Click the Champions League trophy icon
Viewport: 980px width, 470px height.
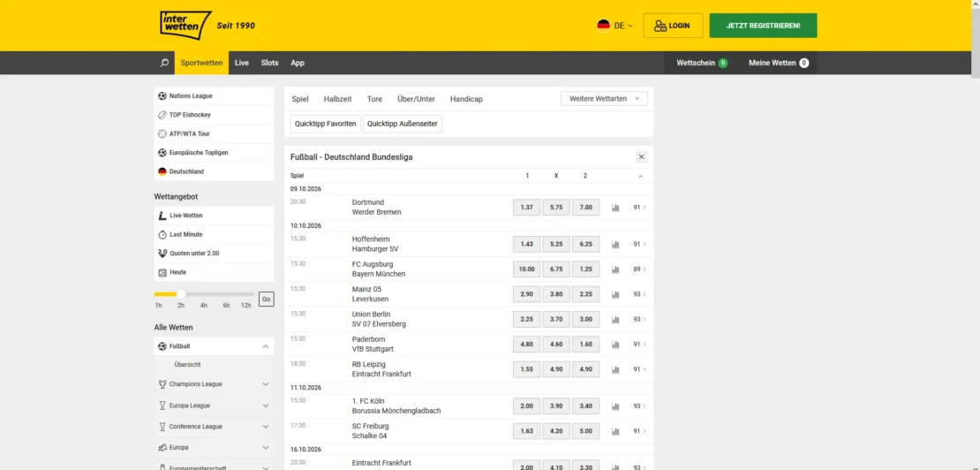pyautogui.click(x=162, y=384)
